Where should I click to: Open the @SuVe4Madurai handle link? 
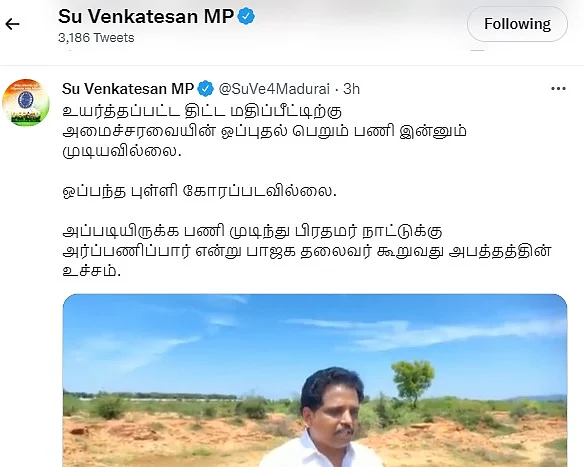(274, 89)
